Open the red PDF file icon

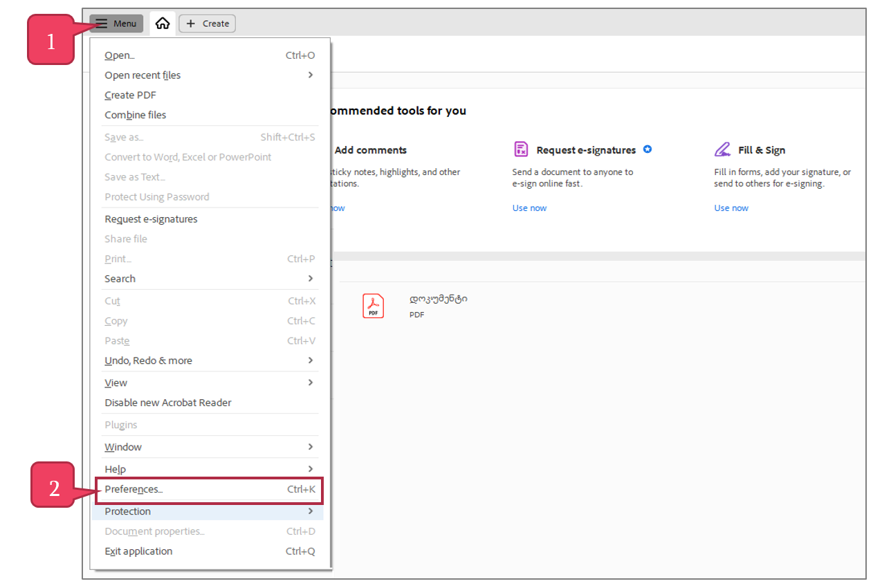(x=374, y=306)
